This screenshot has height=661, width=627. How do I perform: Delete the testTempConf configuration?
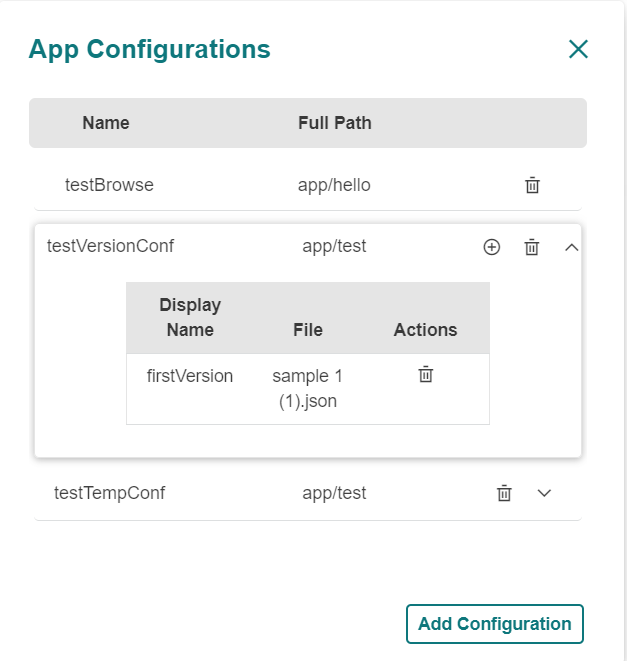coord(505,492)
